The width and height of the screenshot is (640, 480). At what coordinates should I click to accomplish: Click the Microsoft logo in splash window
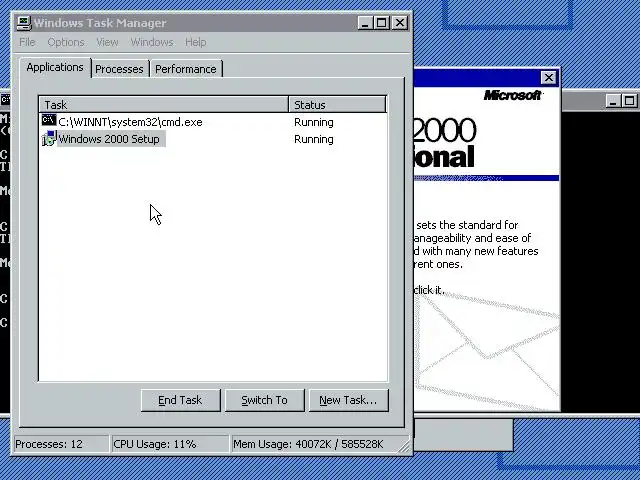click(x=513, y=96)
